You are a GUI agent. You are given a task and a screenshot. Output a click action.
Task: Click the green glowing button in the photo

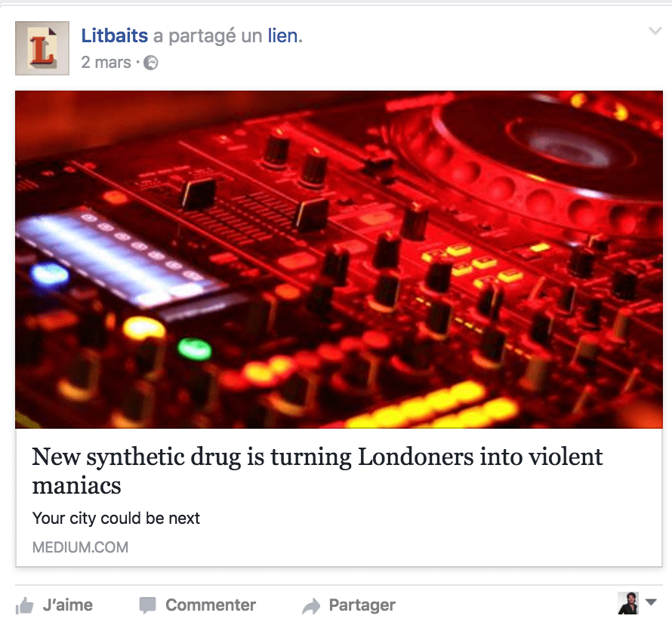click(195, 349)
